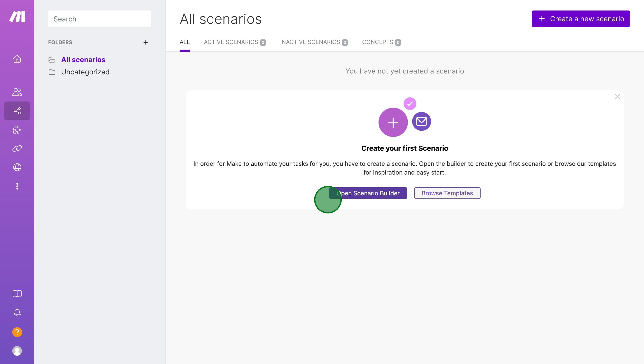
Task: Expand the More options three-dot menu
Action: point(17,186)
